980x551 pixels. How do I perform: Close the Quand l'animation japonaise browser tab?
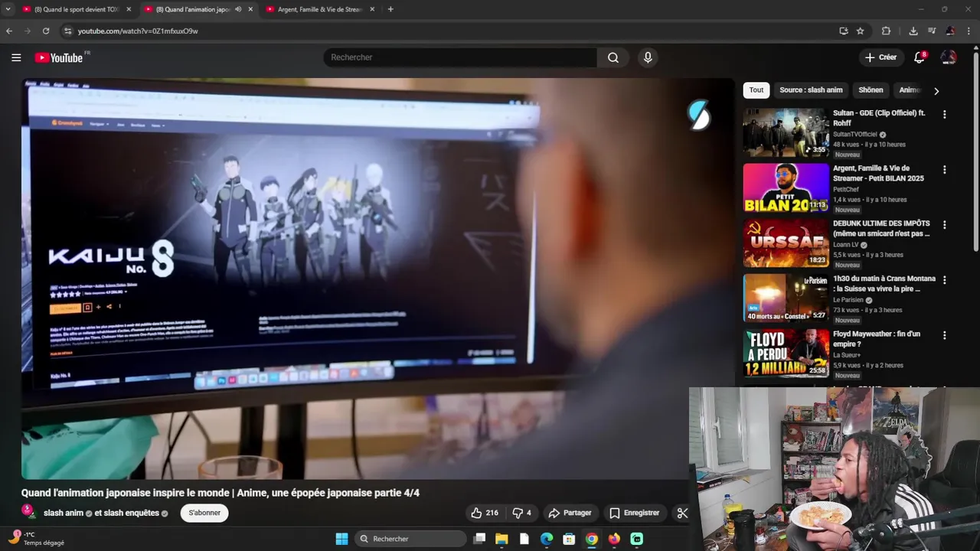coord(250,9)
